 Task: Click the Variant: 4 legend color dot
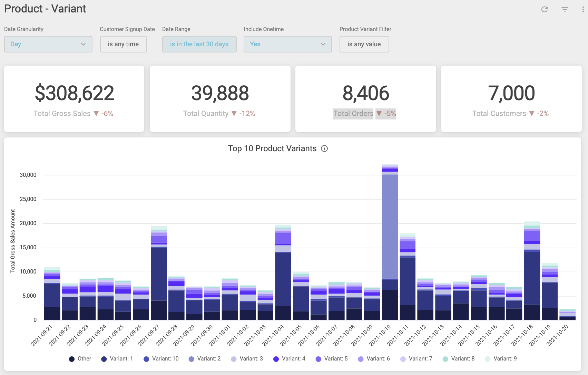(x=276, y=359)
